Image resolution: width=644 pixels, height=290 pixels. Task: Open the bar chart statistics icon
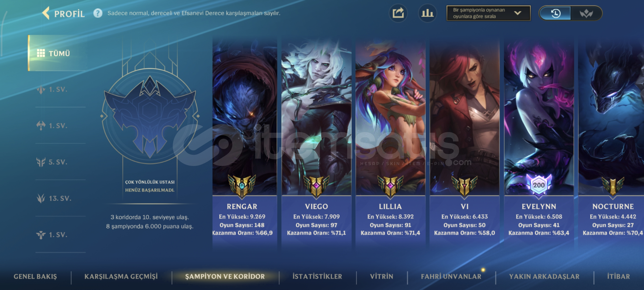coord(428,13)
